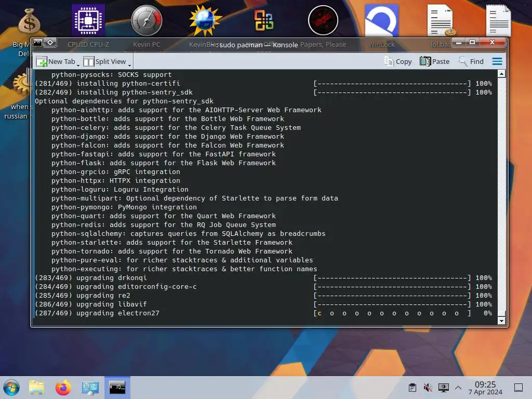This screenshot has height=399, width=532.
Task: Open the Papers, Please desktop icon
Action: coord(323,20)
